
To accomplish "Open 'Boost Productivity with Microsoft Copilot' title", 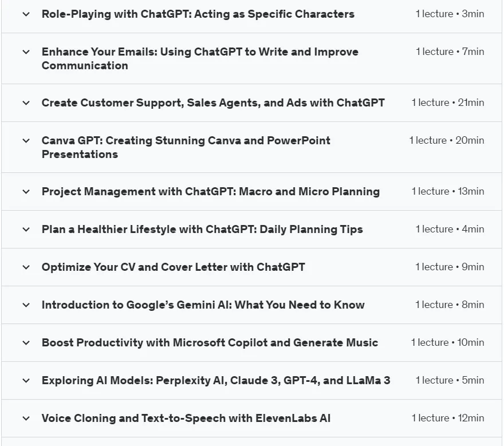I will pos(210,342).
